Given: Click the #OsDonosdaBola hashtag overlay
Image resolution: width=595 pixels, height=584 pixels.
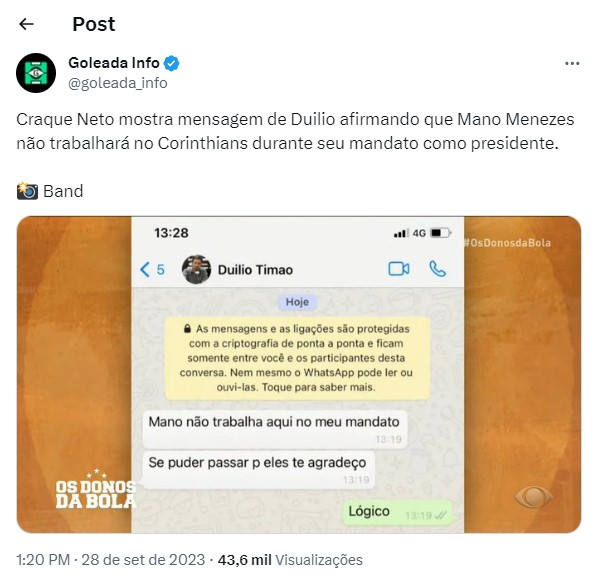Looking at the screenshot, I should pos(507,243).
